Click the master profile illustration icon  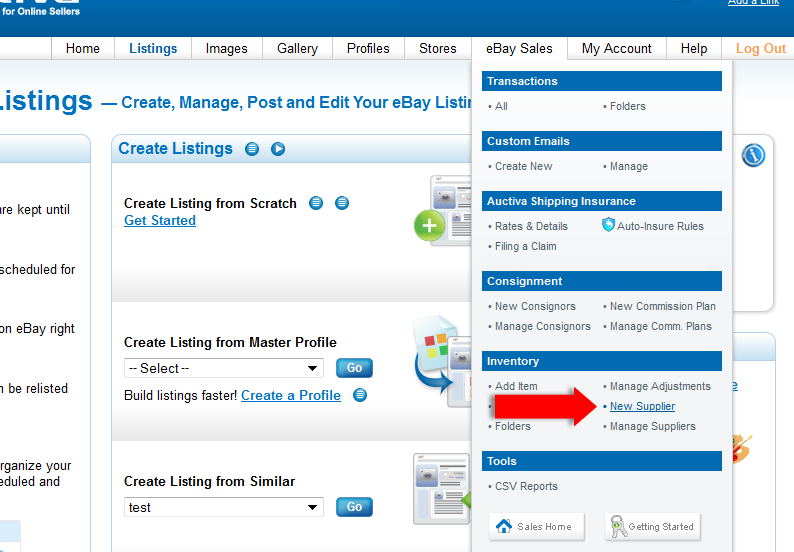[443, 361]
